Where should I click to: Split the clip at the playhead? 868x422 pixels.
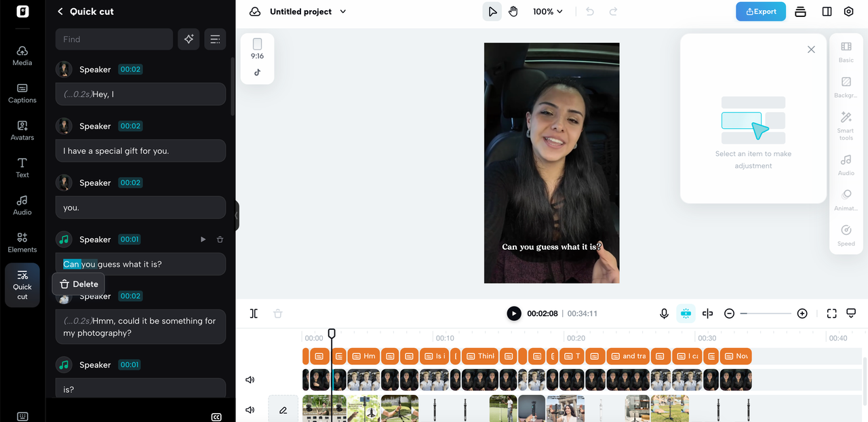[254, 313]
